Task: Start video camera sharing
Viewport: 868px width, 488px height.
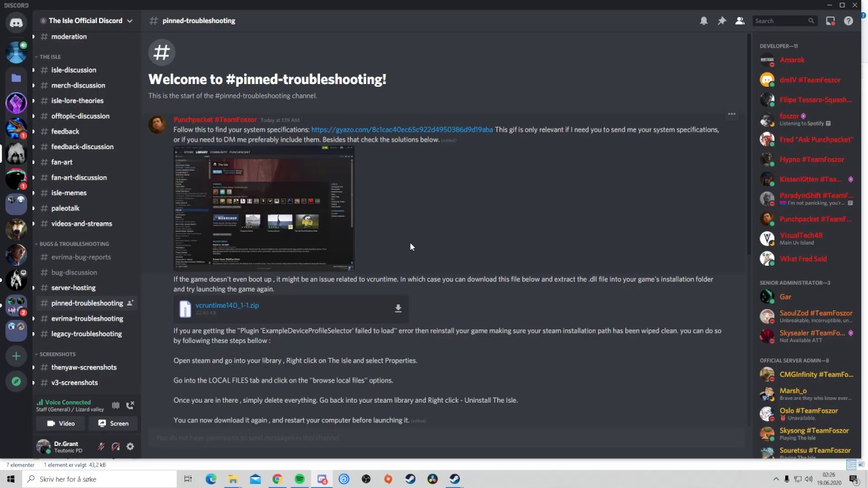Action: tap(60, 424)
